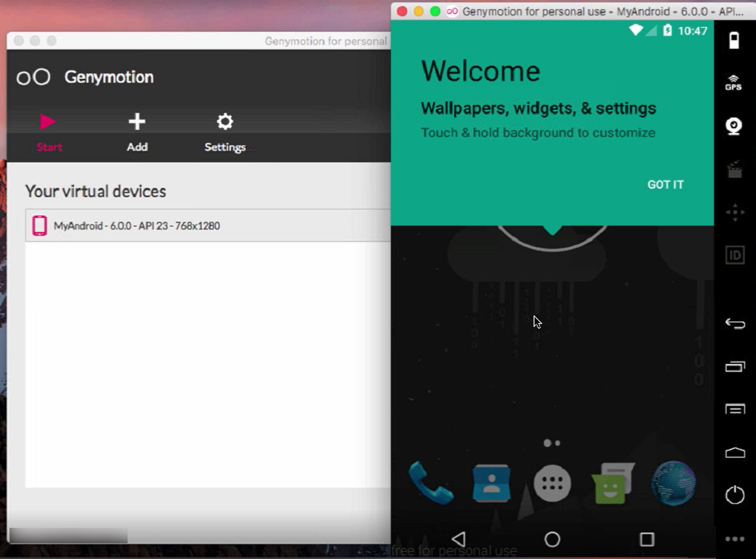Tap the Android Overview square button
756x559 pixels.
click(x=647, y=539)
